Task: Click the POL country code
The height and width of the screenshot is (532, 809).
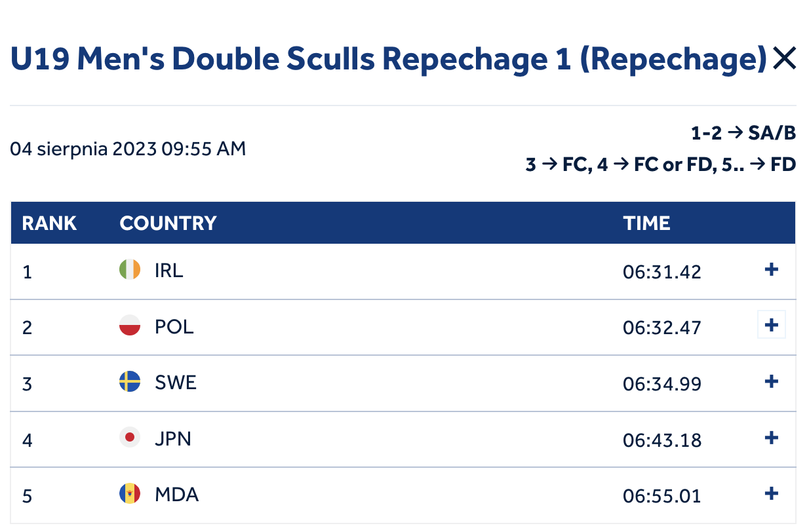Action: pos(174,326)
